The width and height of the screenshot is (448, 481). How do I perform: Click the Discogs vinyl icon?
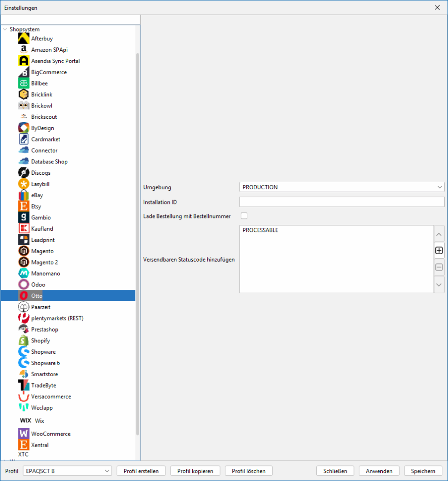24,173
